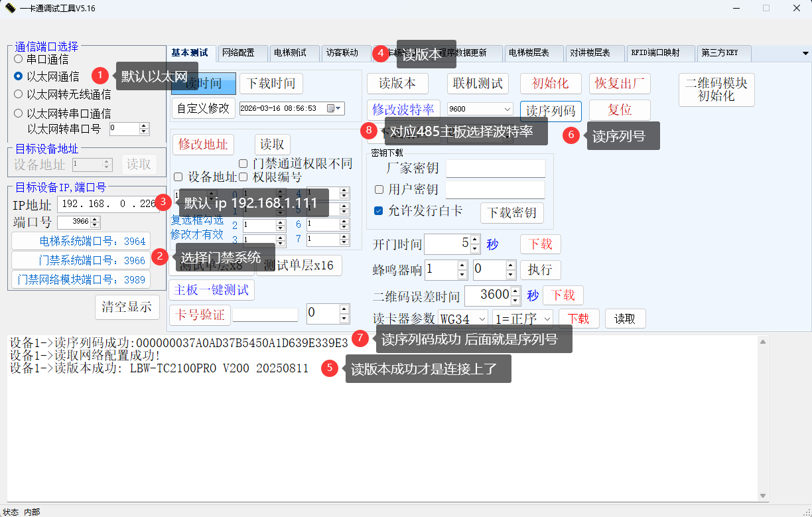Click 读取 in the 读卡器参数 row

626,319
